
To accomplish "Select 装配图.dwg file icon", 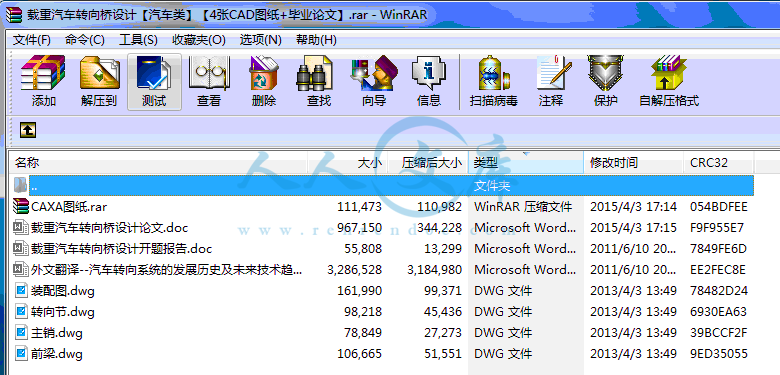I will tap(21, 290).
